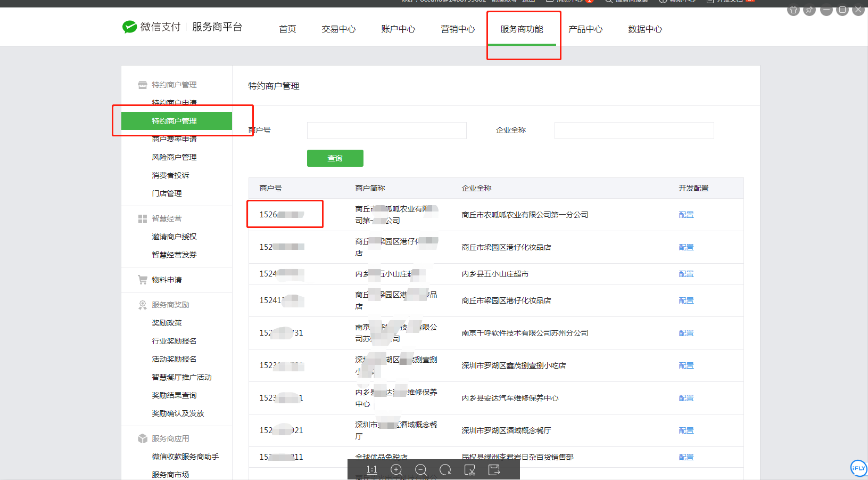This screenshot has height=480, width=868.
Task: Open 智慧经营发券 in sidebar
Action: click(x=174, y=255)
